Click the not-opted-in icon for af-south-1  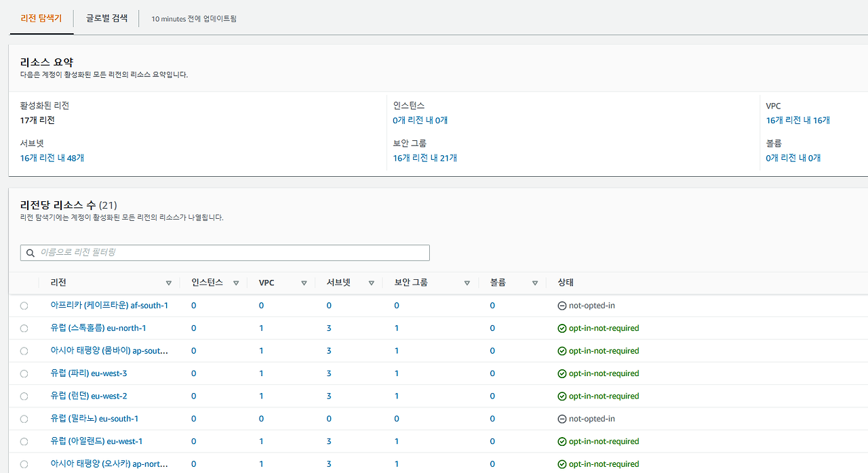[x=561, y=306]
